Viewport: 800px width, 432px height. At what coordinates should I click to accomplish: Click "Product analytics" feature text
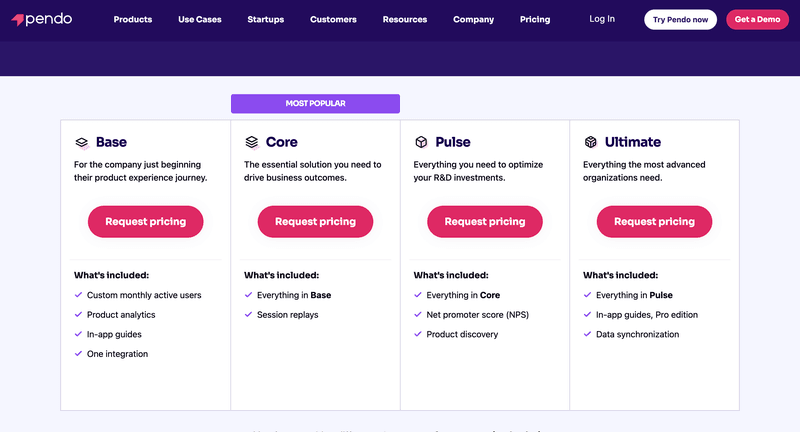tap(121, 315)
